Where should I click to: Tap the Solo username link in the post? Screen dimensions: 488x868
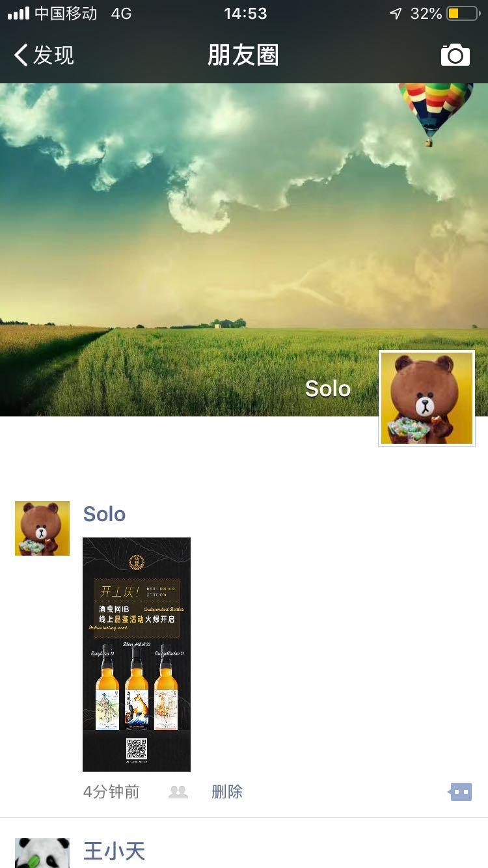click(104, 514)
